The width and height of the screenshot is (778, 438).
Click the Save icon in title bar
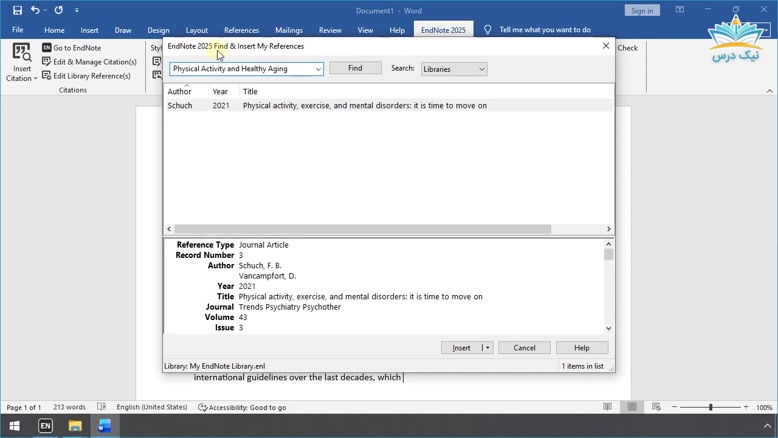[17, 10]
